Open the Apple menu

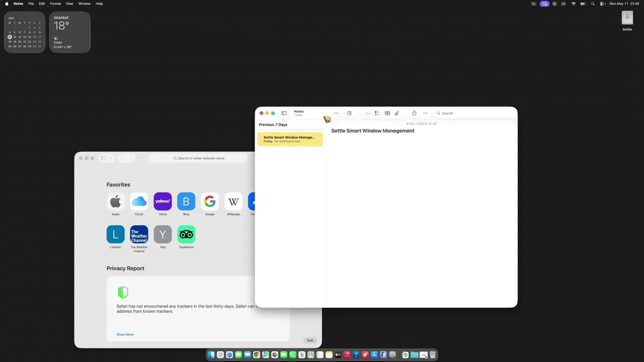tap(7, 4)
